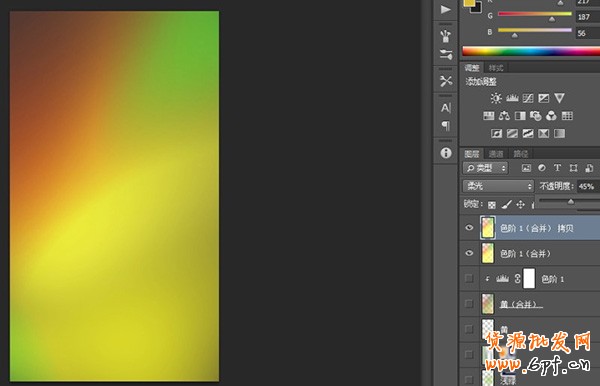Add a Color Balance adjustment (scales icon)
600x386 pixels.
504,116
